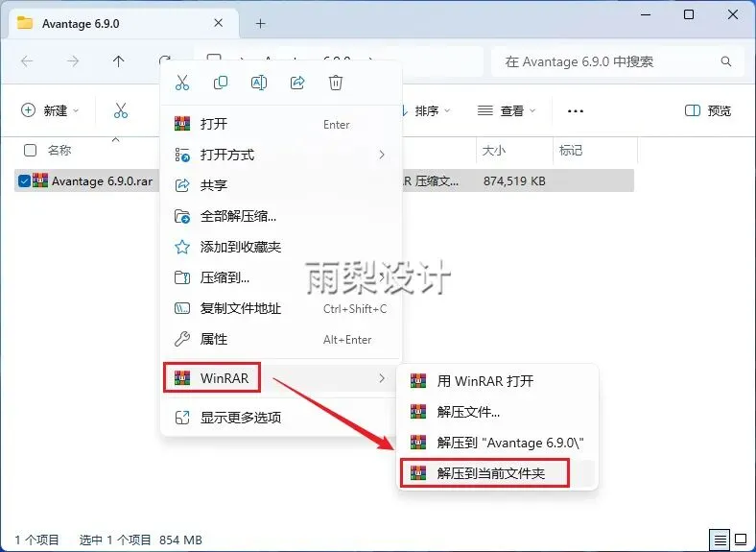This screenshot has height=552, width=756.
Task: Go up one folder level
Action: click(x=118, y=61)
